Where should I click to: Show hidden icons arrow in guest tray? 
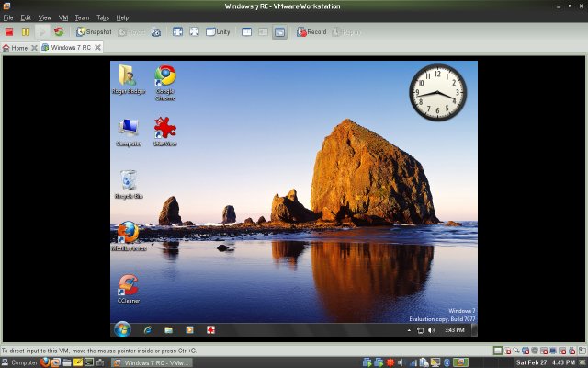(409, 330)
